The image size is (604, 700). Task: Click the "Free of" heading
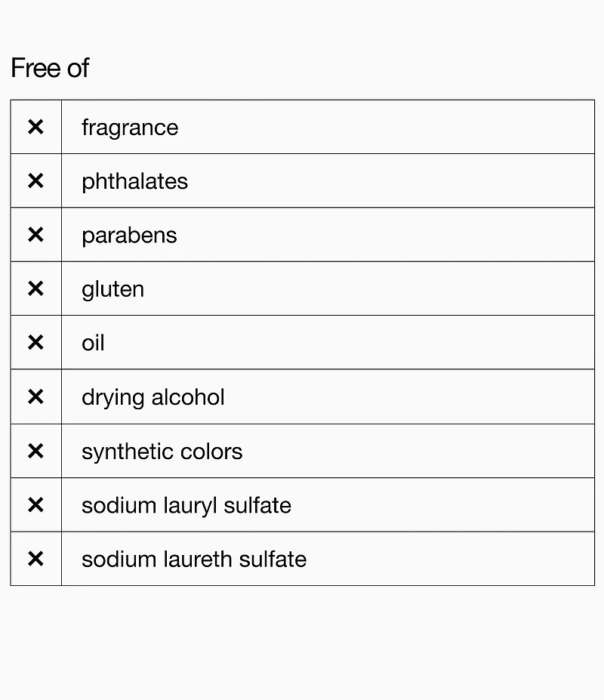(50, 68)
